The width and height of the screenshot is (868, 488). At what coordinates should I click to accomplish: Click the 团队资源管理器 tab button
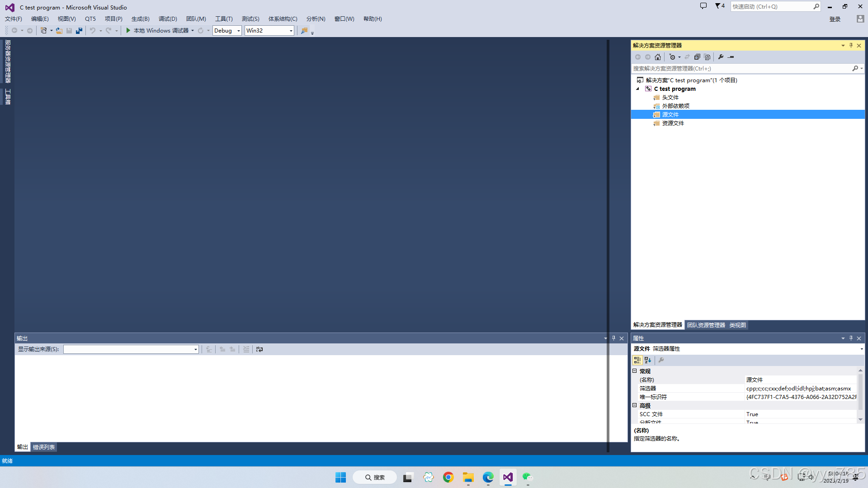click(706, 324)
